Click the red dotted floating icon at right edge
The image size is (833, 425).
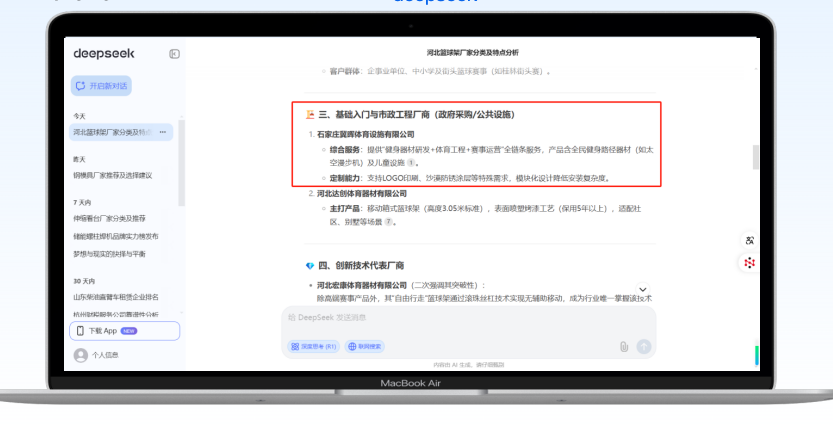(x=749, y=262)
